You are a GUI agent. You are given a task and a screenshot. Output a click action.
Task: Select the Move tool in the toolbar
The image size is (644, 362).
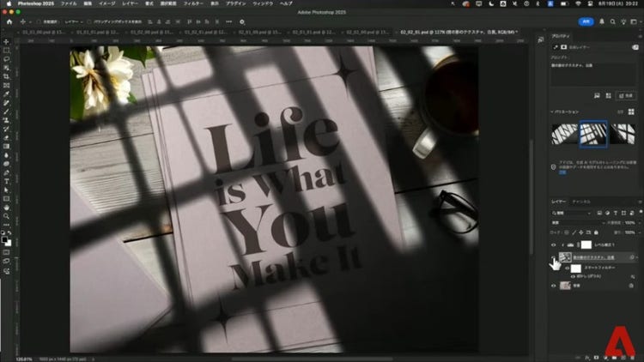[7, 42]
